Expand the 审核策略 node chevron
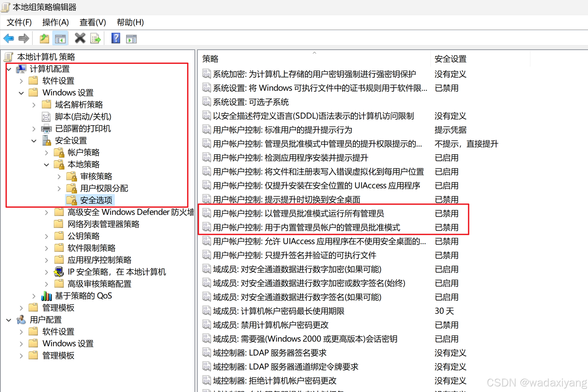This screenshot has height=392, width=588. (59, 176)
